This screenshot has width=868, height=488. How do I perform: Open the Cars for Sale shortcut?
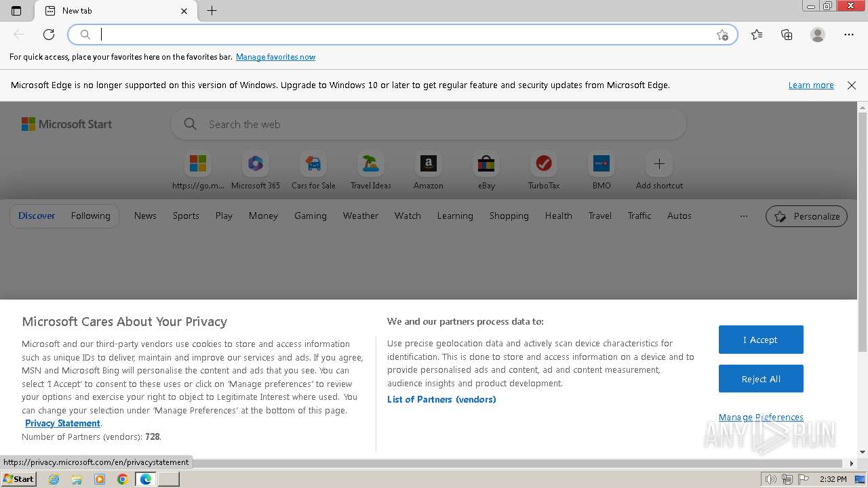313,171
